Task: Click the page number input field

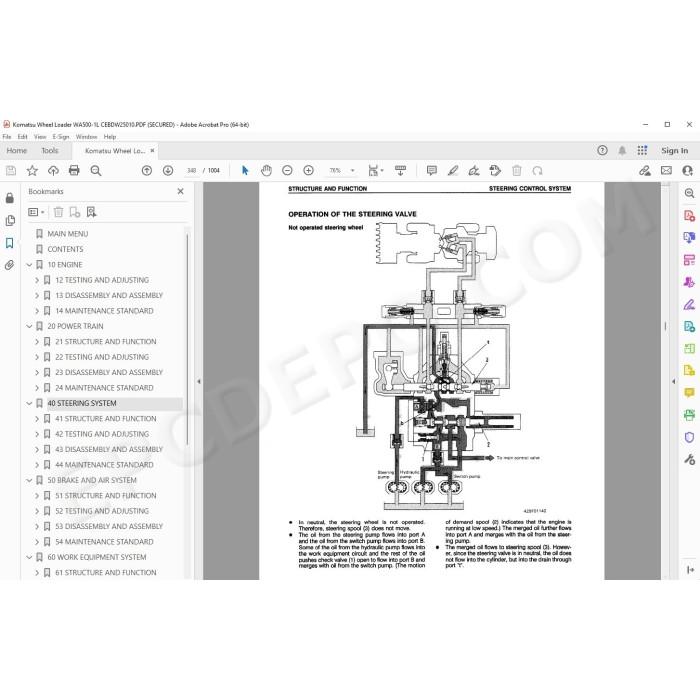Action: click(x=192, y=171)
